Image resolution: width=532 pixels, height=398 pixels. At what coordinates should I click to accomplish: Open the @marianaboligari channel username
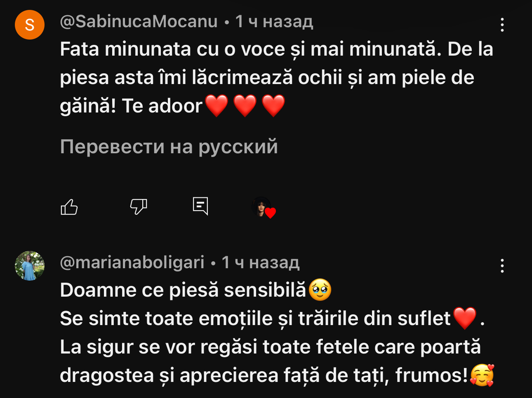132,262
